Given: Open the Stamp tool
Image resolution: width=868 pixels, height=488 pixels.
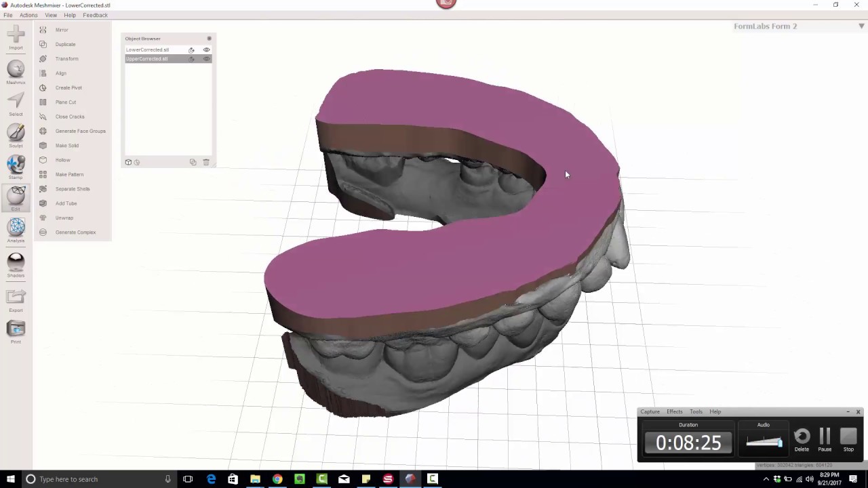Looking at the screenshot, I should [x=16, y=167].
